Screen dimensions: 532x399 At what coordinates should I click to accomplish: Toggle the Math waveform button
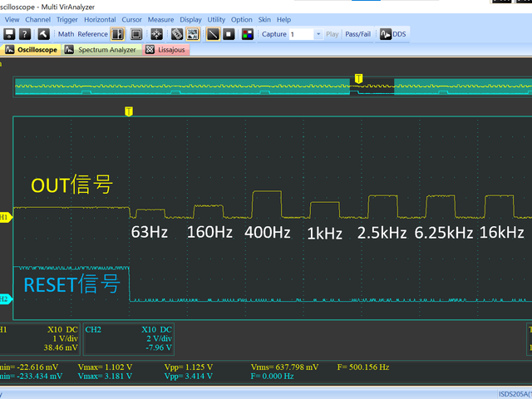(x=66, y=34)
